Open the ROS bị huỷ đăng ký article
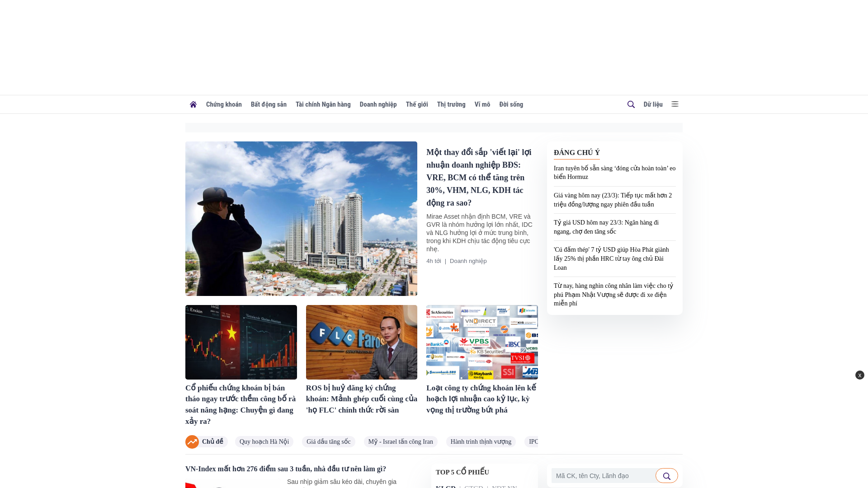 coord(362,399)
